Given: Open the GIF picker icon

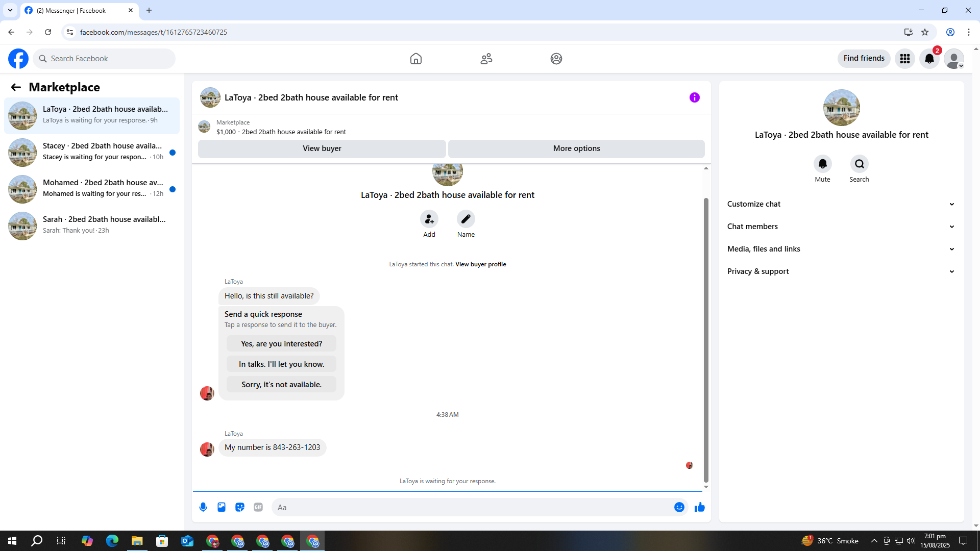Looking at the screenshot, I should (258, 507).
